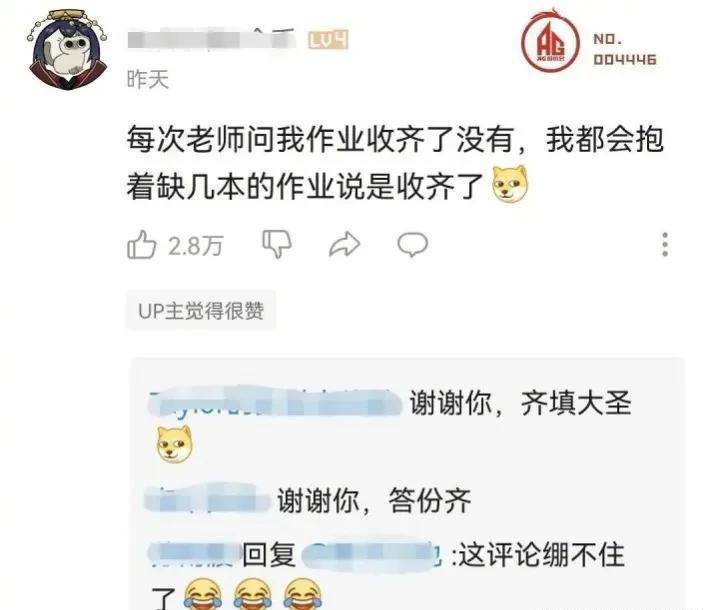This screenshot has width=719, height=610.
Task: Open the three-dot more options menu
Action: 665,244
